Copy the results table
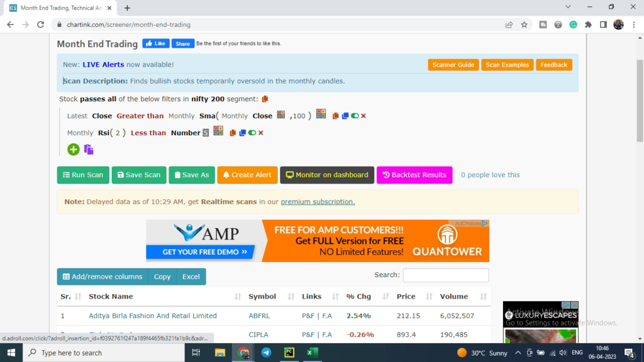This screenshot has width=644, height=362. (x=162, y=277)
